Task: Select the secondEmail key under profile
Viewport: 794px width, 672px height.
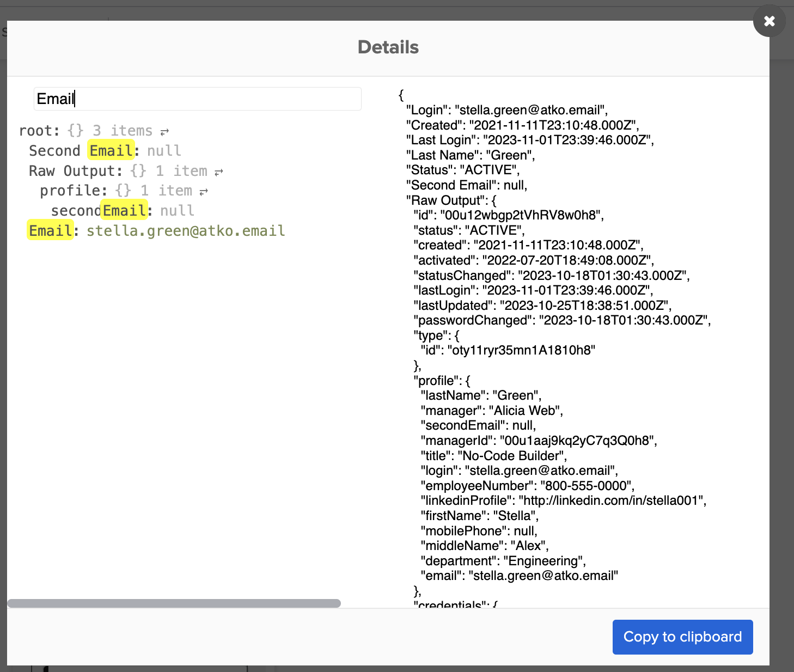Action: (x=99, y=211)
